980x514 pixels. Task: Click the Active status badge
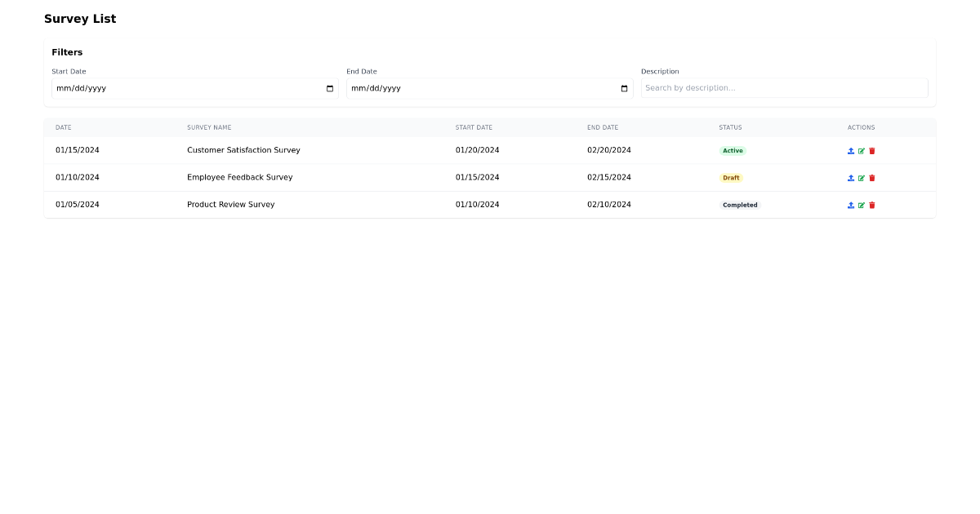pyautogui.click(x=733, y=151)
